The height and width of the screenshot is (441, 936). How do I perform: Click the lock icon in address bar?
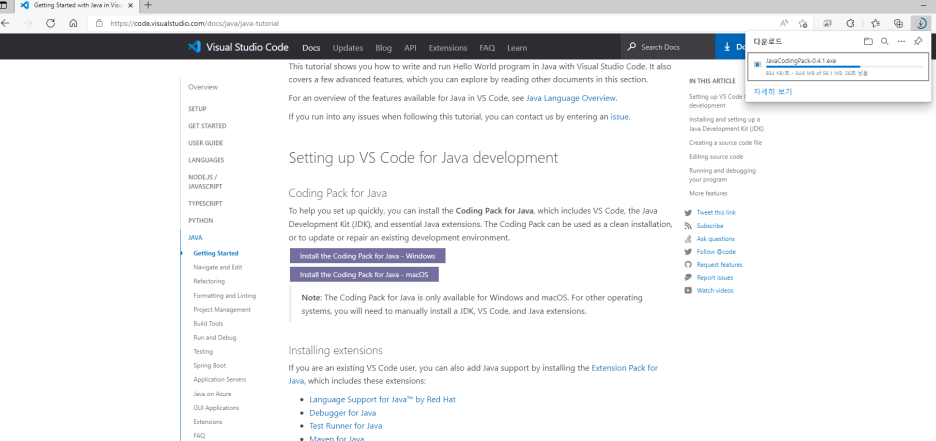[100, 24]
